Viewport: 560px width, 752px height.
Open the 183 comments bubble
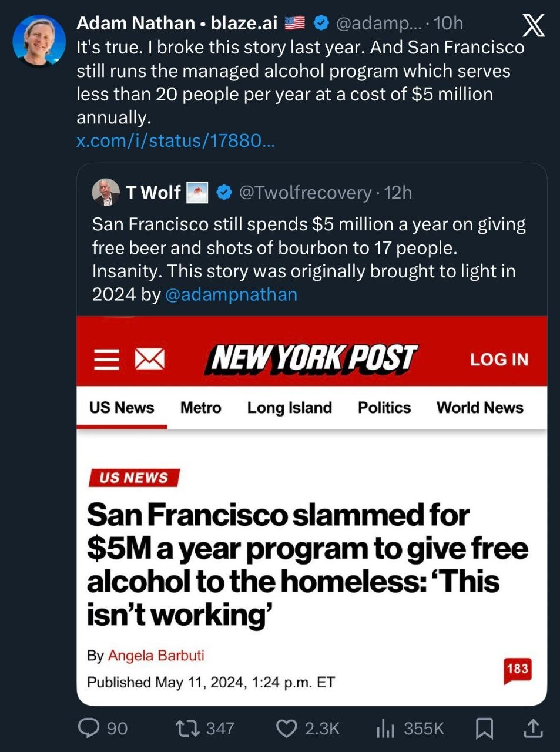click(x=517, y=670)
